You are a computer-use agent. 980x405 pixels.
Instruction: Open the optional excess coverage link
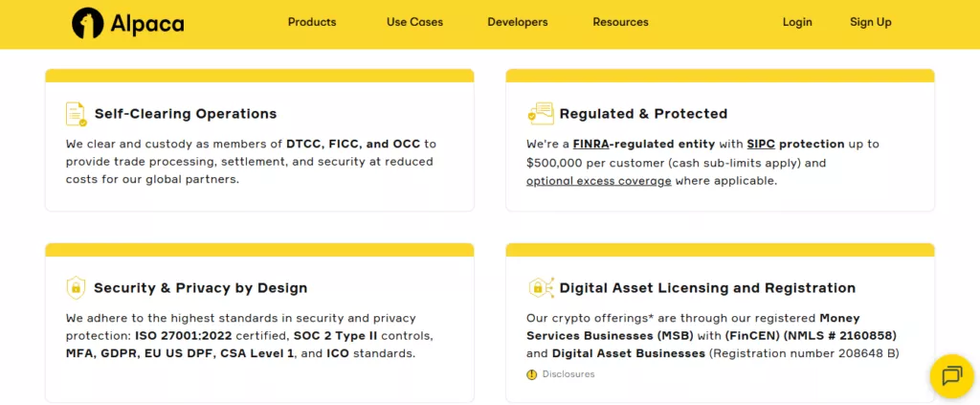[599, 181]
